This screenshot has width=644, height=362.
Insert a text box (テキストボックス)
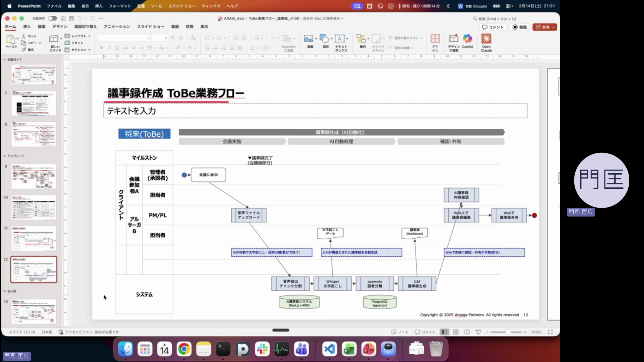tap(340, 40)
